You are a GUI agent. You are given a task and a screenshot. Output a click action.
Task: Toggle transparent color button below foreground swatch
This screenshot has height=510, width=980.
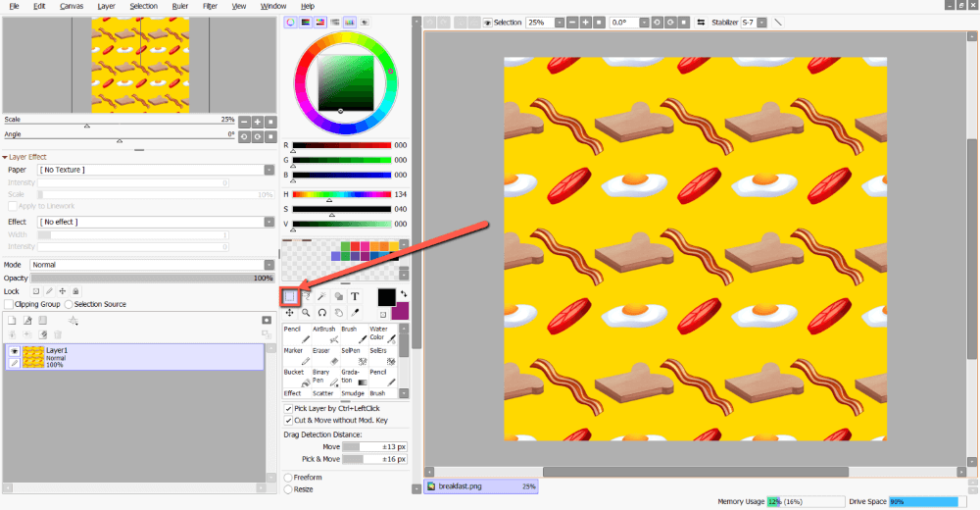pos(383,314)
